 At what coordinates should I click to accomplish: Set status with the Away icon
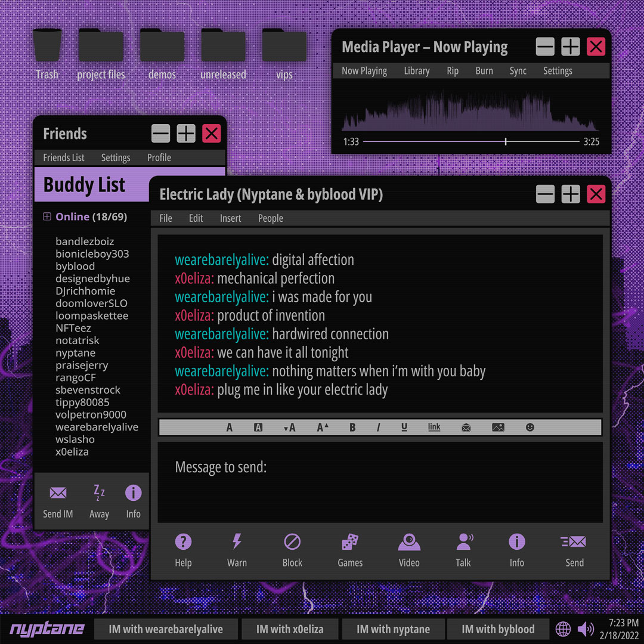(99, 493)
